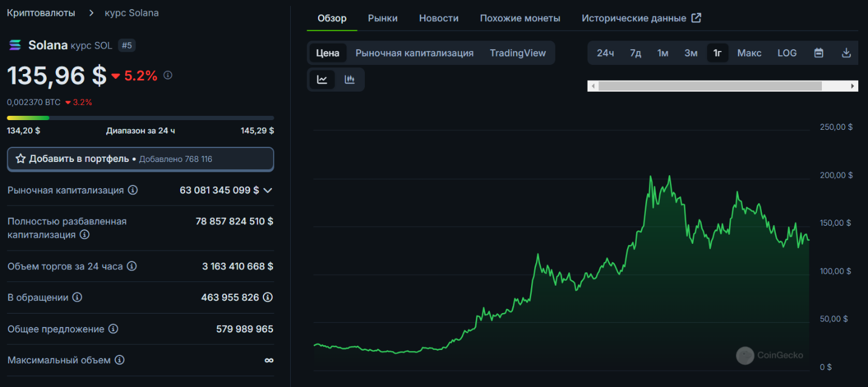
Task: Toggle LOG scale on the chart
Action: (x=787, y=53)
